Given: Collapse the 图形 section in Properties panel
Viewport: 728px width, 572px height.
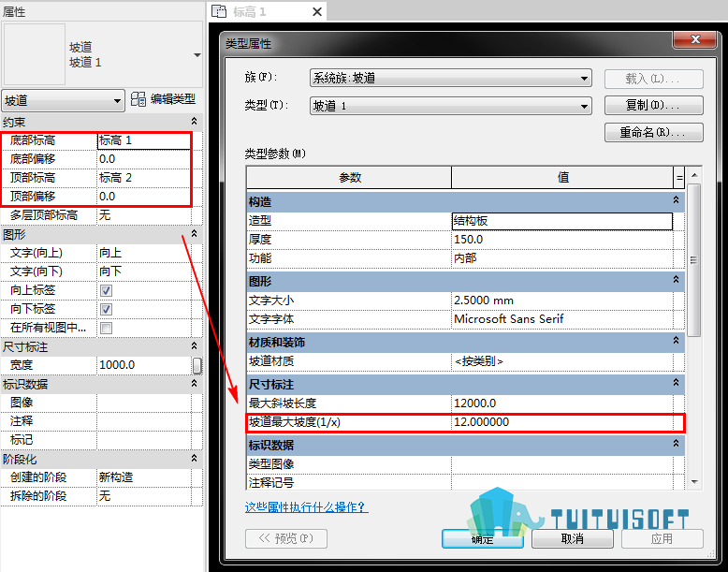Looking at the screenshot, I should tap(194, 234).
